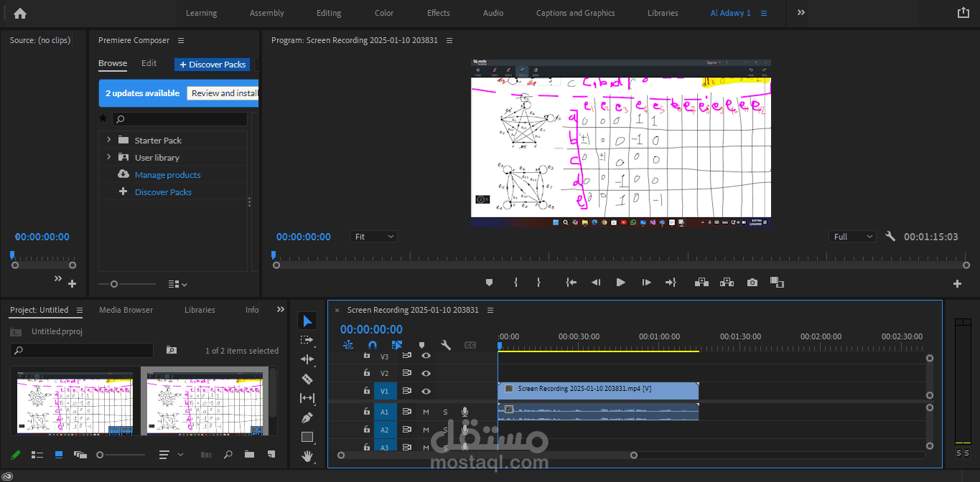Viewport: 980px width, 482px height.
Task: Open Program monitor panel menu
Action: click(449, 40)
